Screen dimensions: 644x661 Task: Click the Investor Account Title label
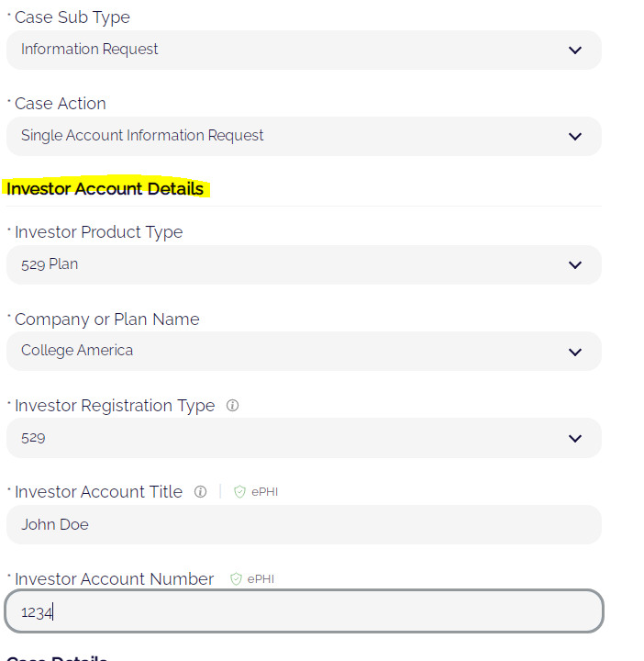98,492
